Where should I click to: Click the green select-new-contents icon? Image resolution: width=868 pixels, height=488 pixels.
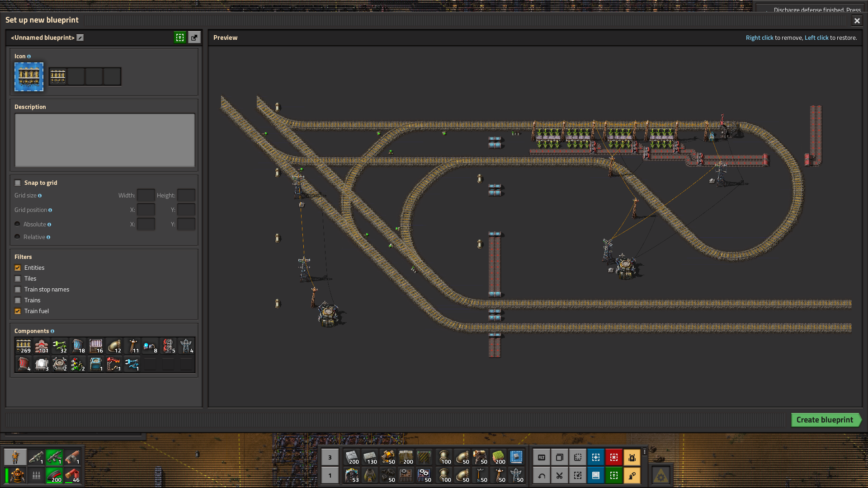pos(180,38)
